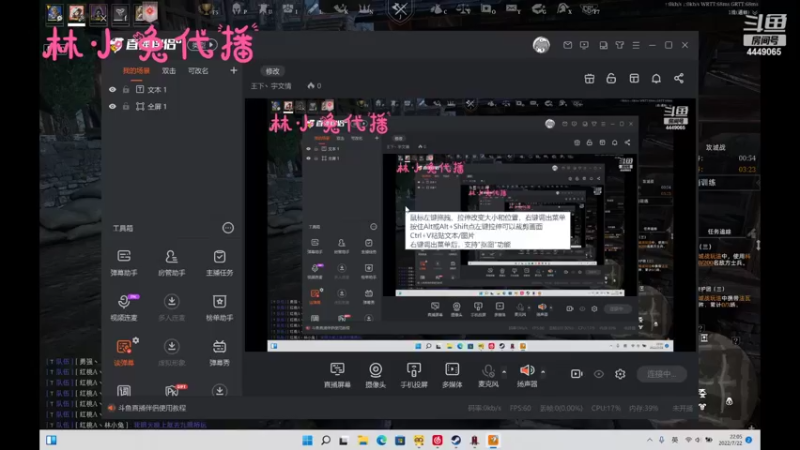800x450 pixels.
Task: Lock the 全屏 1 source
Action: [x=126, y=107]
